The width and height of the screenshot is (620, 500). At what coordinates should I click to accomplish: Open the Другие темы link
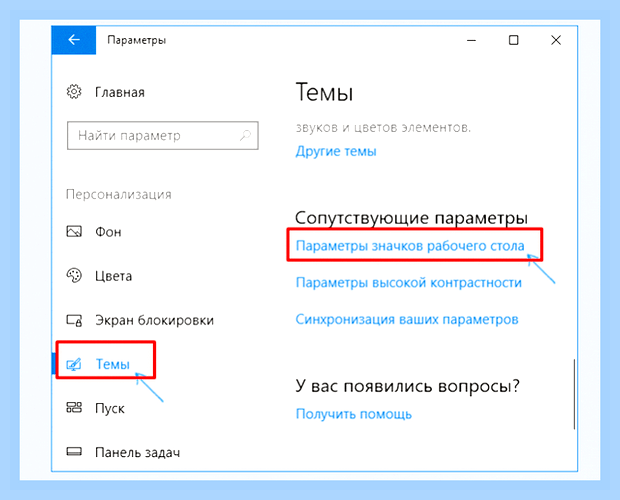336,151
